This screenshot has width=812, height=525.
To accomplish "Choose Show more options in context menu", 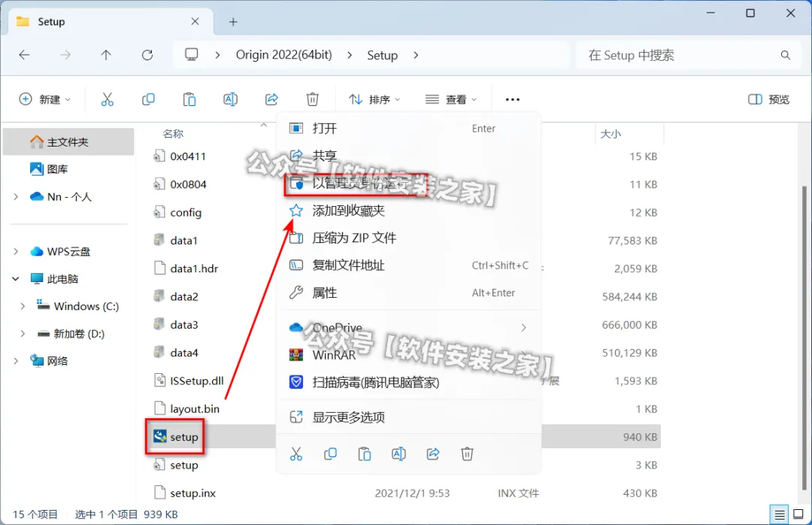I will (x=410, y=417).
